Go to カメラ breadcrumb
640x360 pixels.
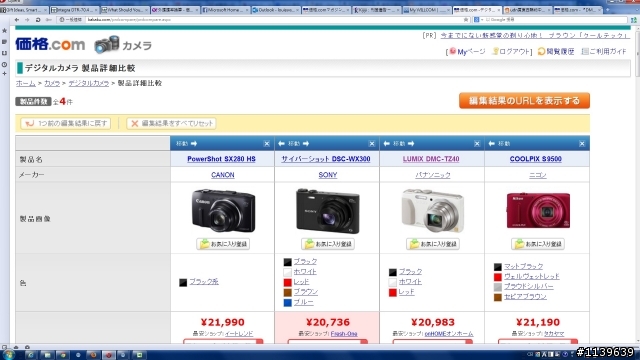coord(52,83)
